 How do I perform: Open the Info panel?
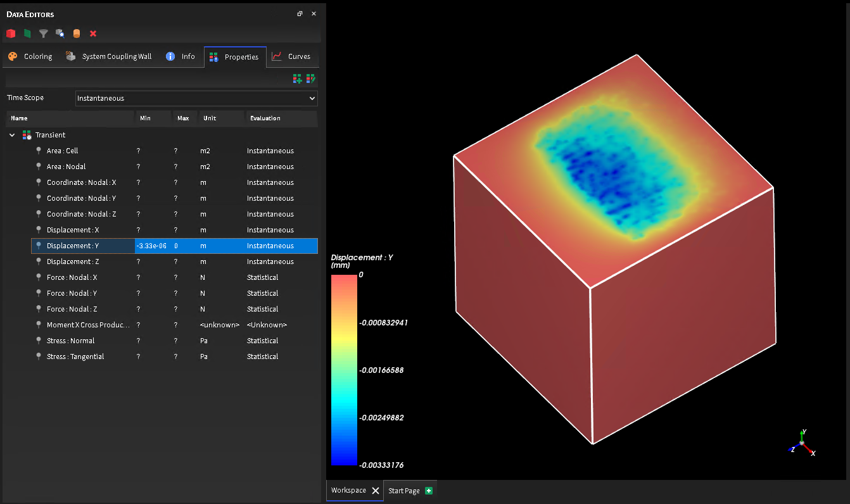pyautogui.click(x=181, y=56)
